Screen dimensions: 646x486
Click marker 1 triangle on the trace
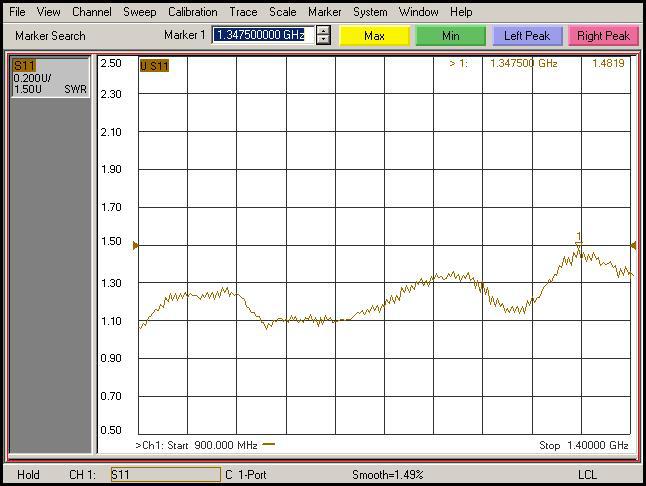[579, 245]
